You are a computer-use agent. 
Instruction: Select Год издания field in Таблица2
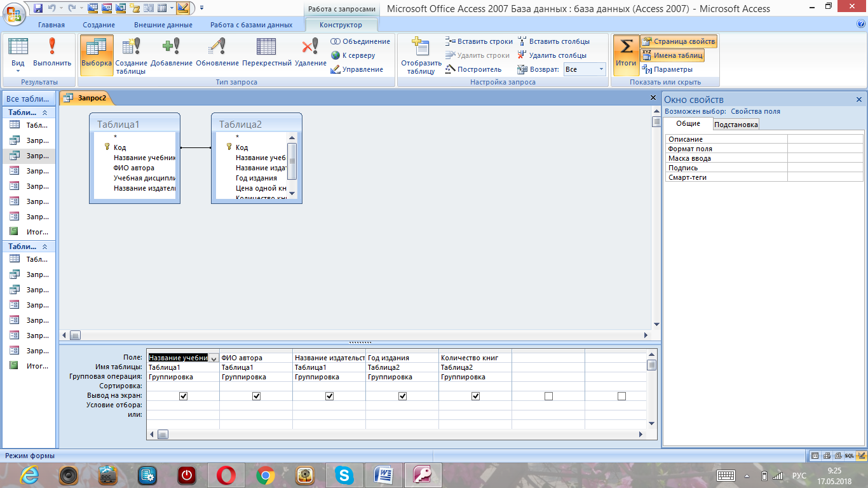[x=256, y=178]
